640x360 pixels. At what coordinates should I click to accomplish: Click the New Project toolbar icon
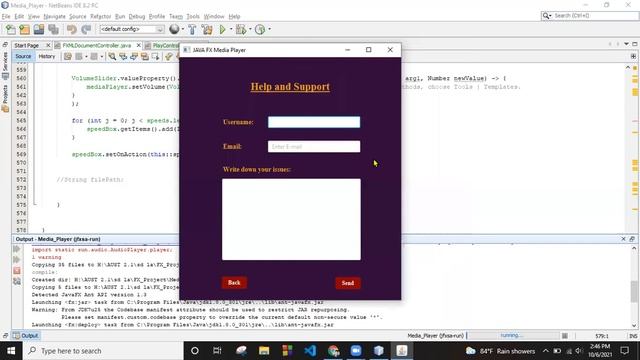tap(24, 29)
